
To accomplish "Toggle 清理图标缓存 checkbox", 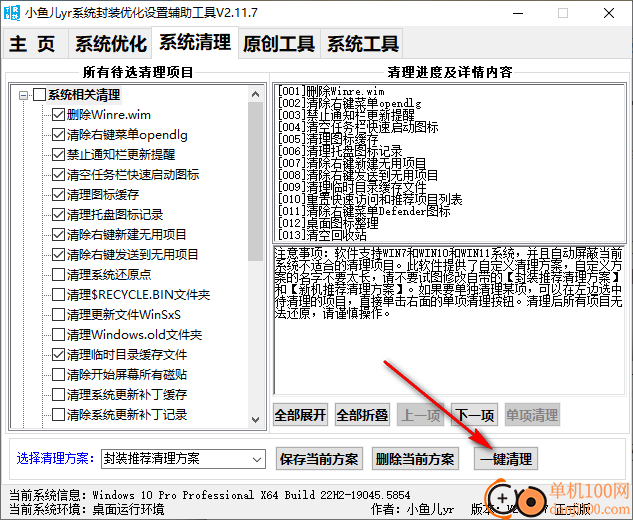I will 59,195.
